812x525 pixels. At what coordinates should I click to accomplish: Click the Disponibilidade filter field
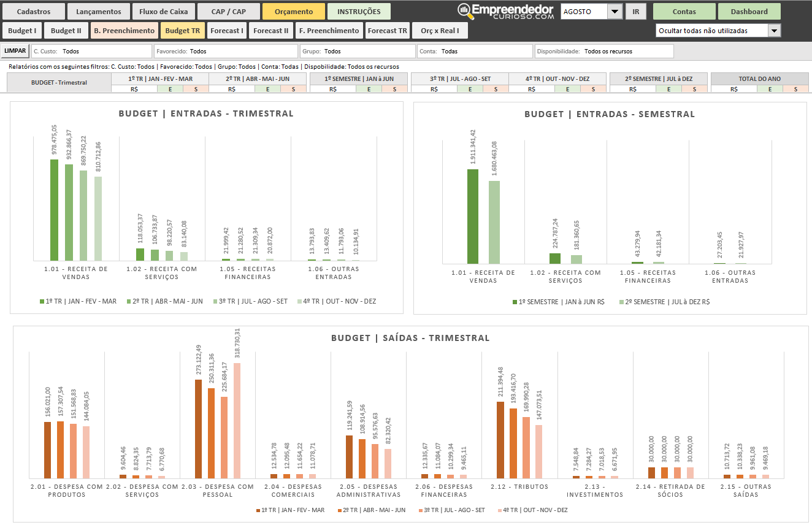603,52
